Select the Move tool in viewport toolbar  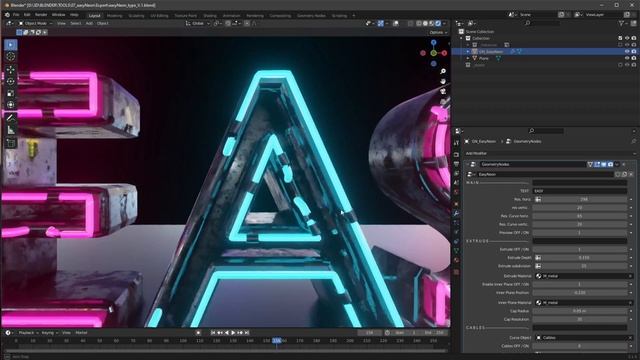(x=11, y=69)
